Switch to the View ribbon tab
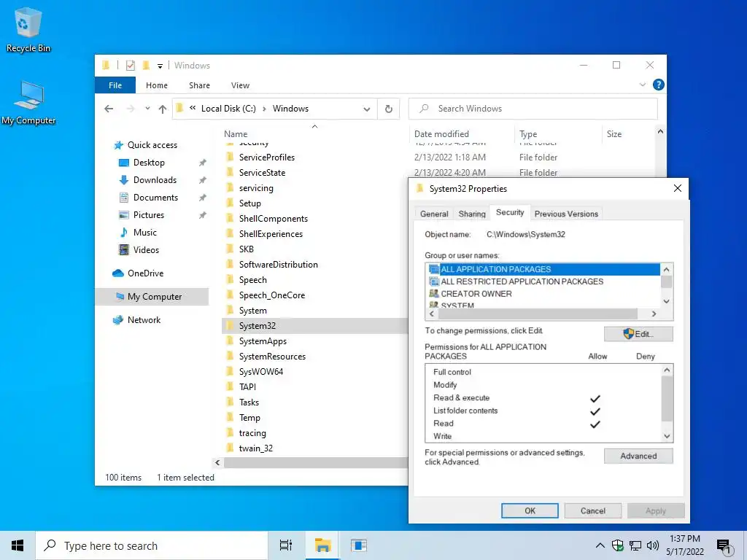Screen dimensions: 747x560 (x=240, y=85)
